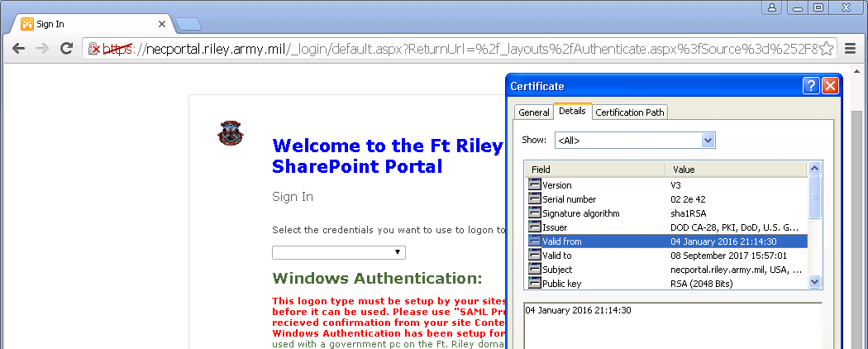The image size is (868, 349).
Task: Click the Certificate dialog help button
Action: pos(811,86)
